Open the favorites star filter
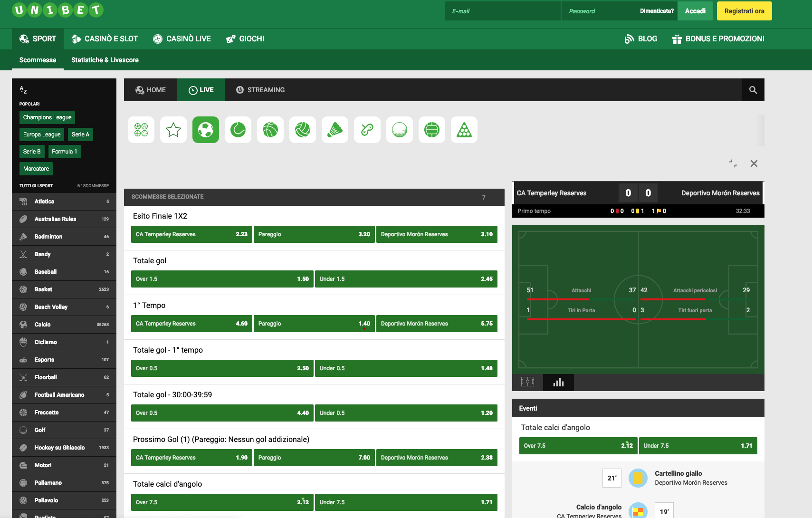 click(x=173, y=129)
